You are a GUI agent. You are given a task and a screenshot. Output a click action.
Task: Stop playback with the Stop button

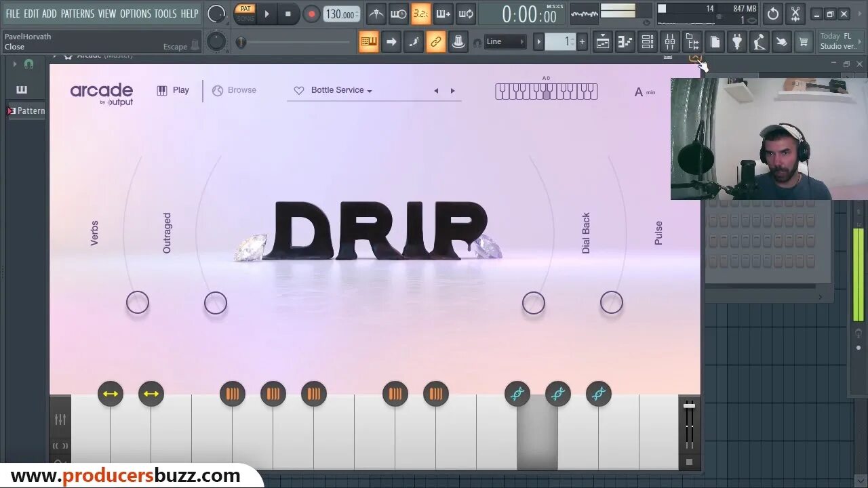click(288, 14)
